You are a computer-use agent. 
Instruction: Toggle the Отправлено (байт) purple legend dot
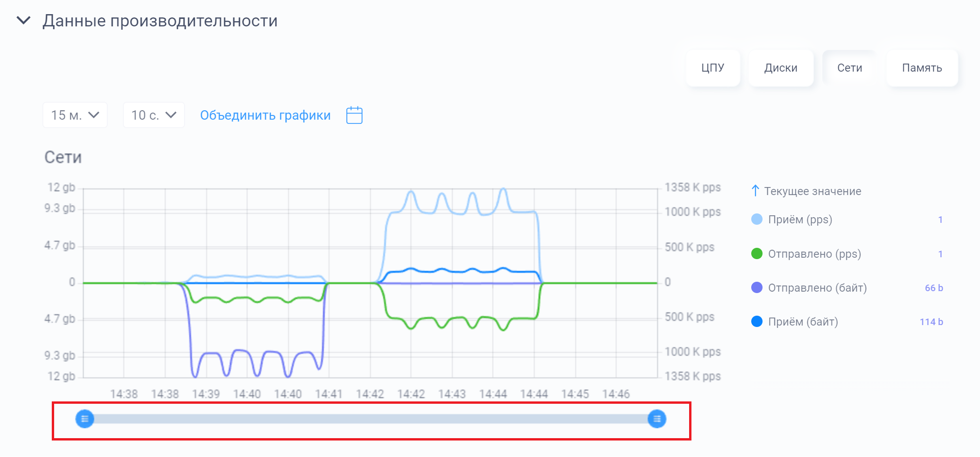tap(756, 288)
